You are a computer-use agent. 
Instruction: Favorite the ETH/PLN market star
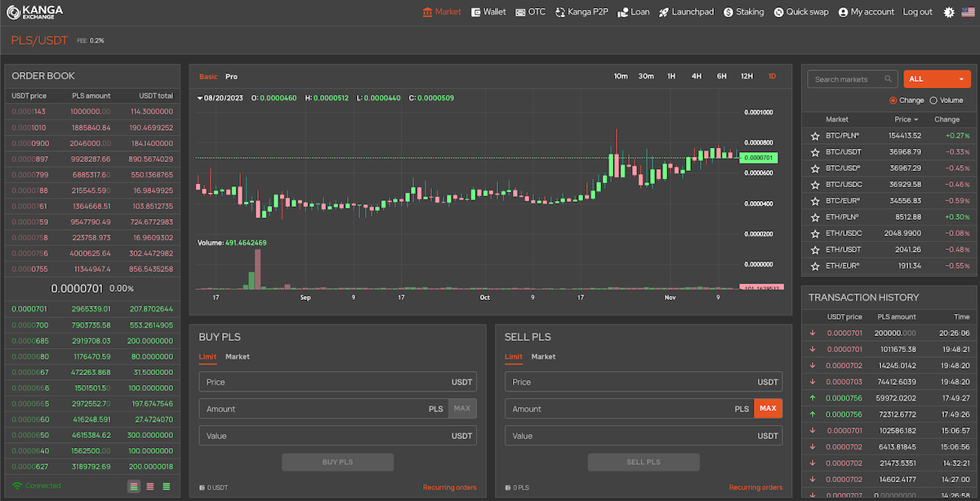point(814,217)
